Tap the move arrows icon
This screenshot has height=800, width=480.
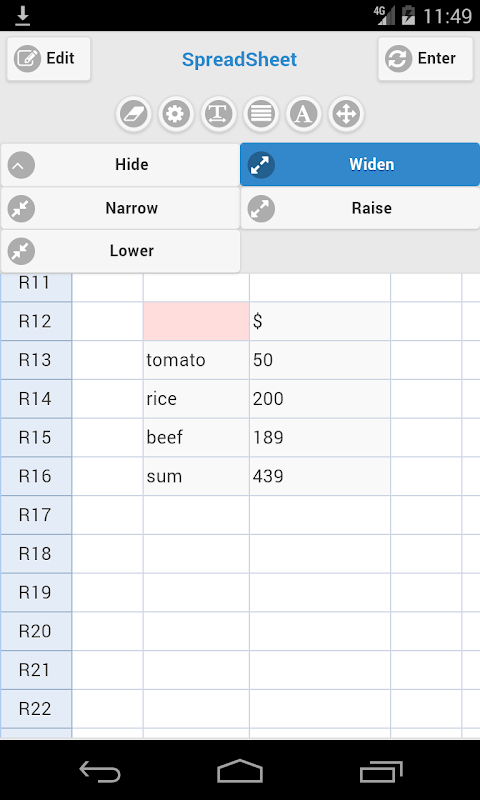[x=346, y=114]
